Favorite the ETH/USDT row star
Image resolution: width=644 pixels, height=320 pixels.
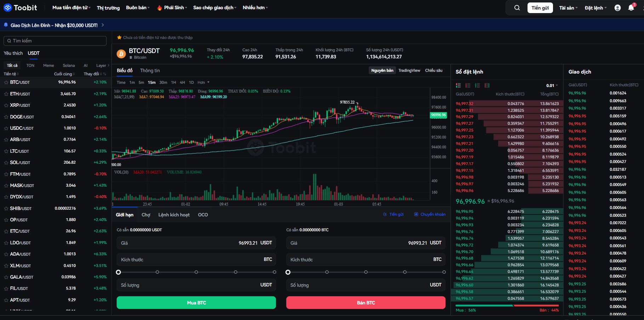click(6, 94)
